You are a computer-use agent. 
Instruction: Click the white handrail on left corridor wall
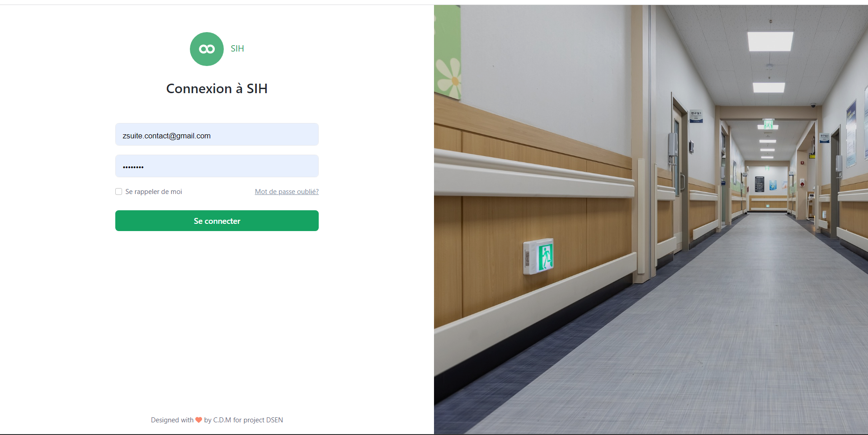coord(533,174)
